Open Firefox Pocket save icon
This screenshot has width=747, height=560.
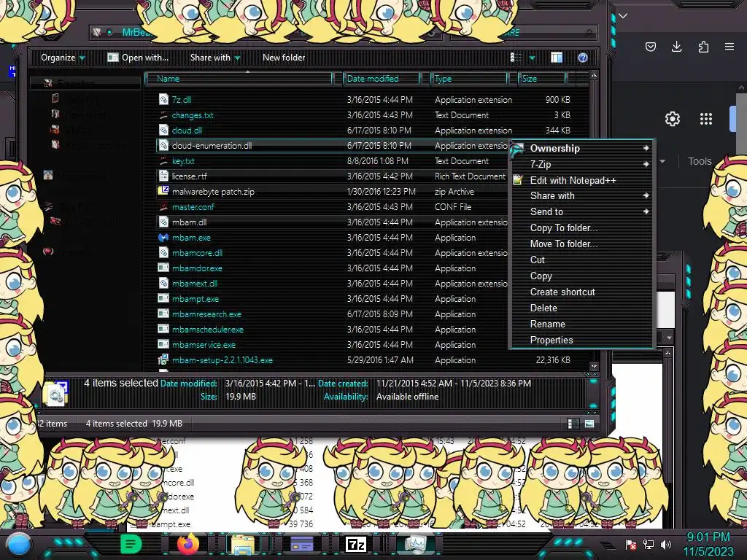650,47
